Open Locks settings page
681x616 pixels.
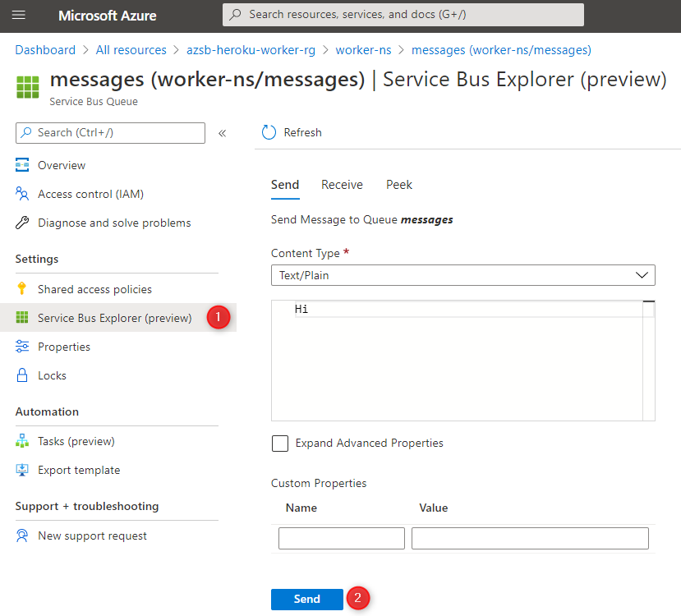pos(52,375)
